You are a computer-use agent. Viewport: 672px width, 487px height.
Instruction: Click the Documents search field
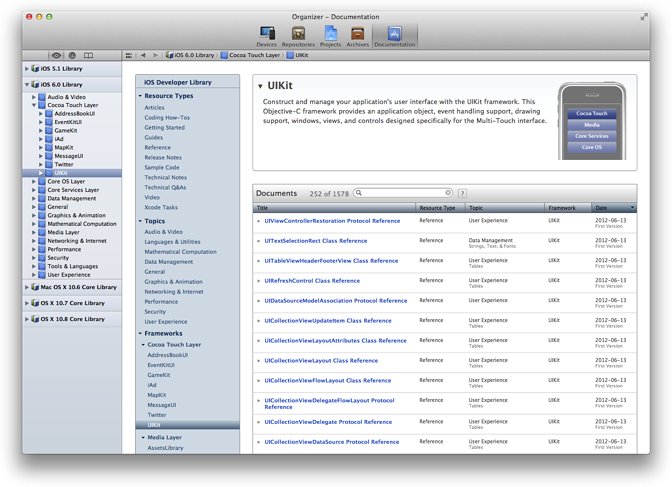point(405,193)
